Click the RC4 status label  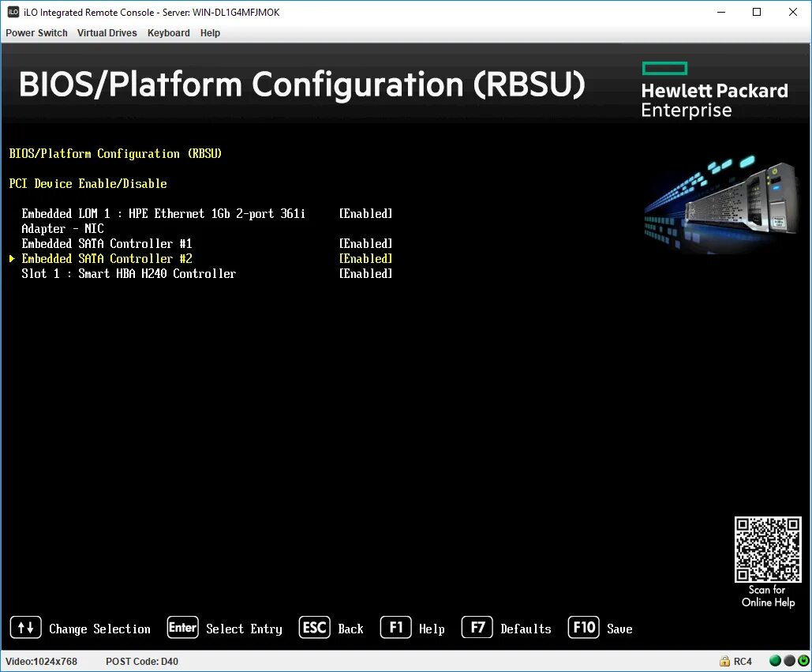pos(743,661)
